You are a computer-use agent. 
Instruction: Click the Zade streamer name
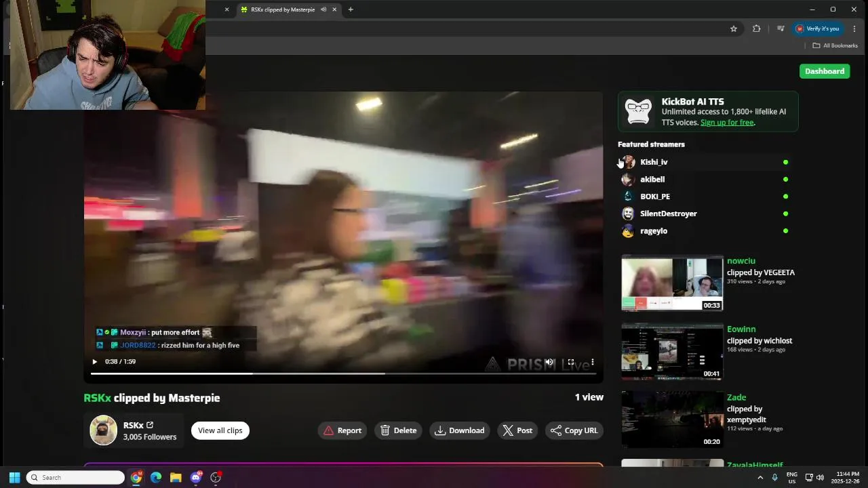coord(736,397)
